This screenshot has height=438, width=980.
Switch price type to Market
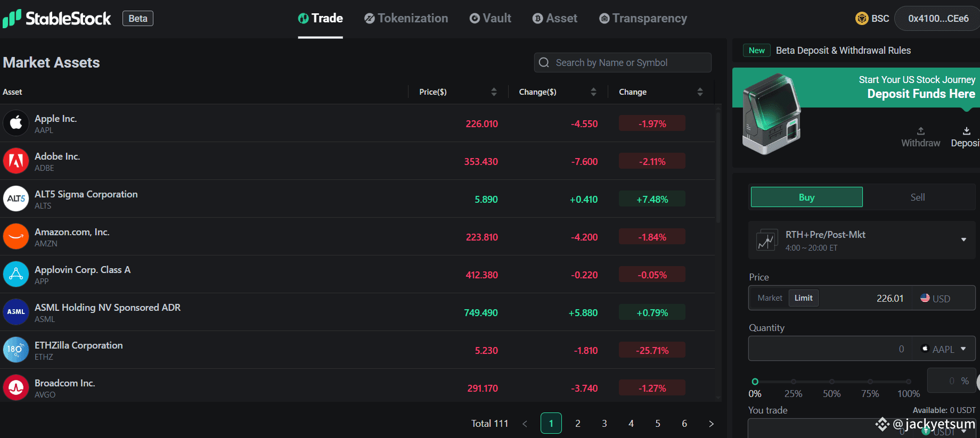click(x=770, y=298)
